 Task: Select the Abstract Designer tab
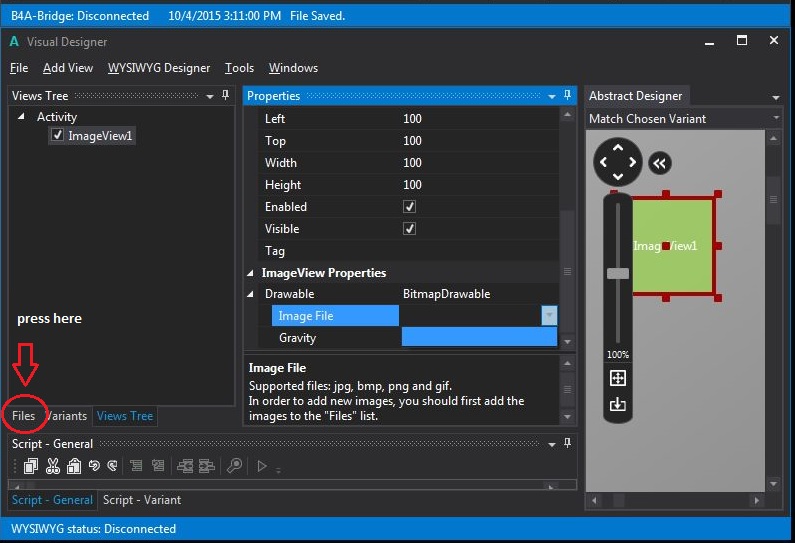click(x=635, y=96)
